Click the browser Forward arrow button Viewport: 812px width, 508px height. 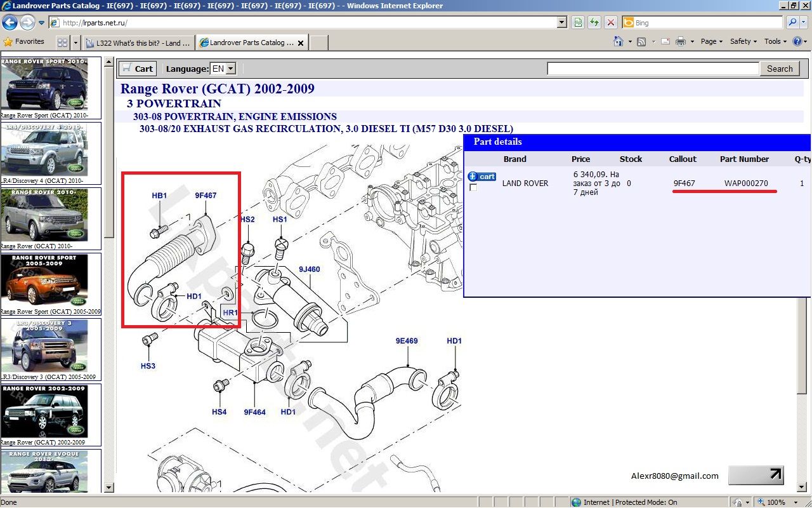27,23
